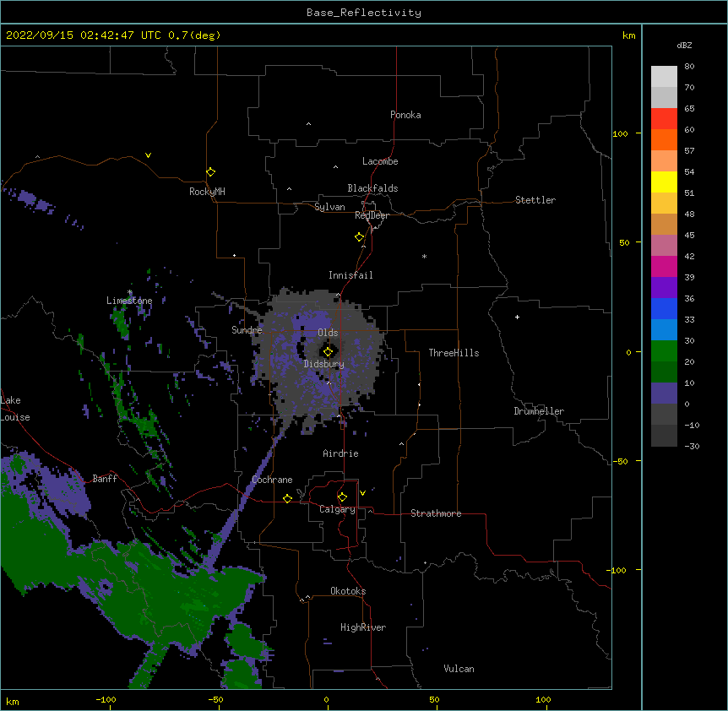
Task: Click the yellow diamond marker above Calgary label
Action: tap(342, 497)
